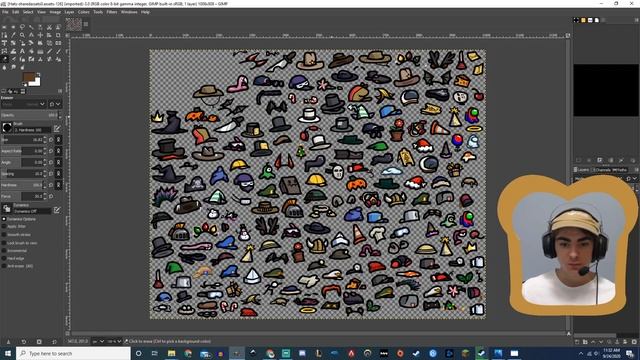This screenshot has width=640, height=360.
Task: Open brush selector via Brush thumbnail
Action: (7, 128)
